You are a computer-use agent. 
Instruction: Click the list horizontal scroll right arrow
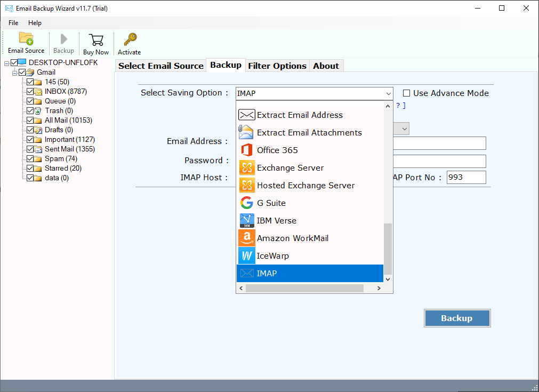[379, 288]
